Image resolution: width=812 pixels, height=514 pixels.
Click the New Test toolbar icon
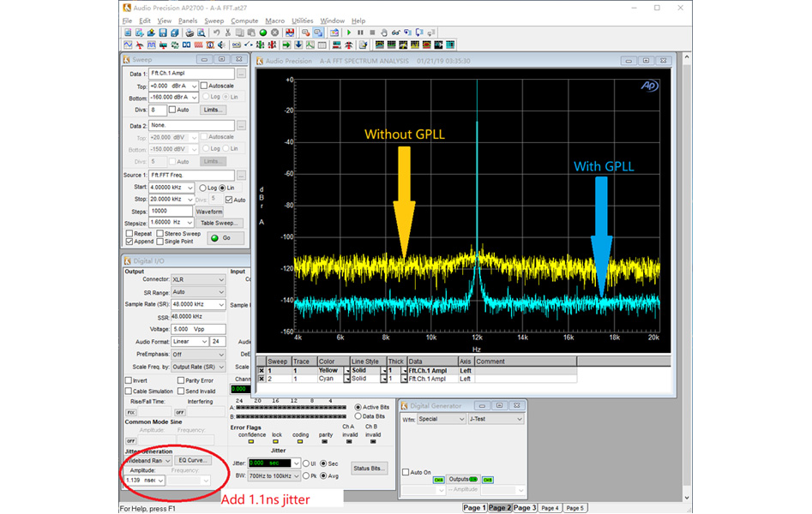[x=128, y=33]
